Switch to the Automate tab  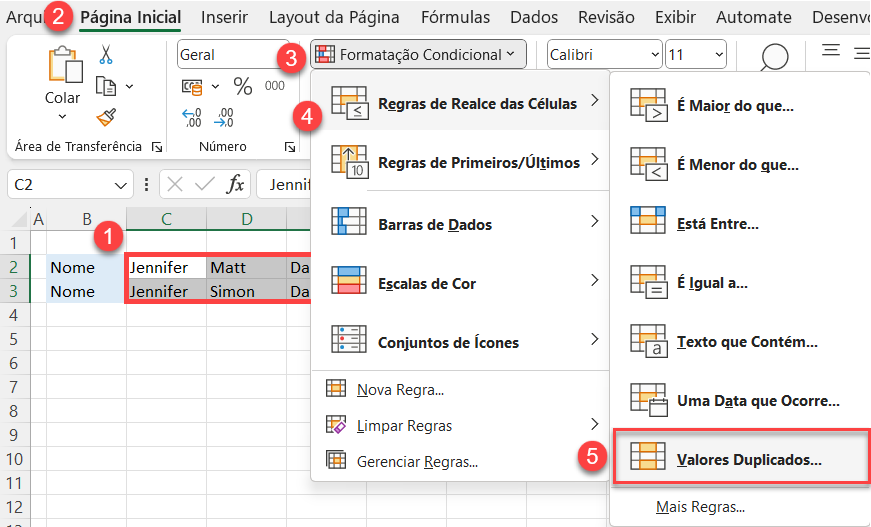(x=753, y=17)
